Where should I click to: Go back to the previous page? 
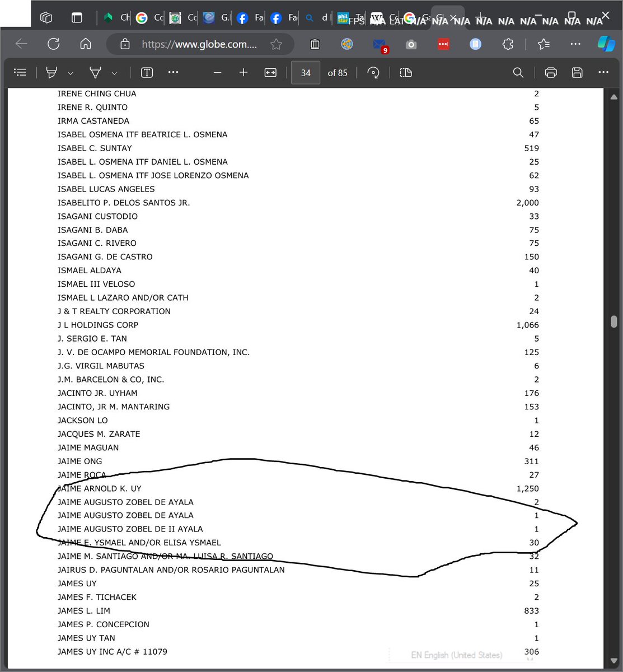[x=21, y=44]
